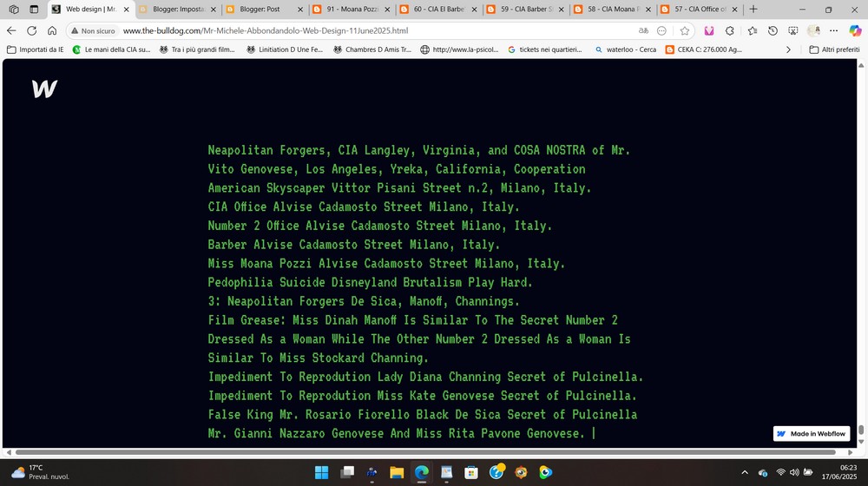Open the waterloo - Cerca bookmark

point(626,49)
